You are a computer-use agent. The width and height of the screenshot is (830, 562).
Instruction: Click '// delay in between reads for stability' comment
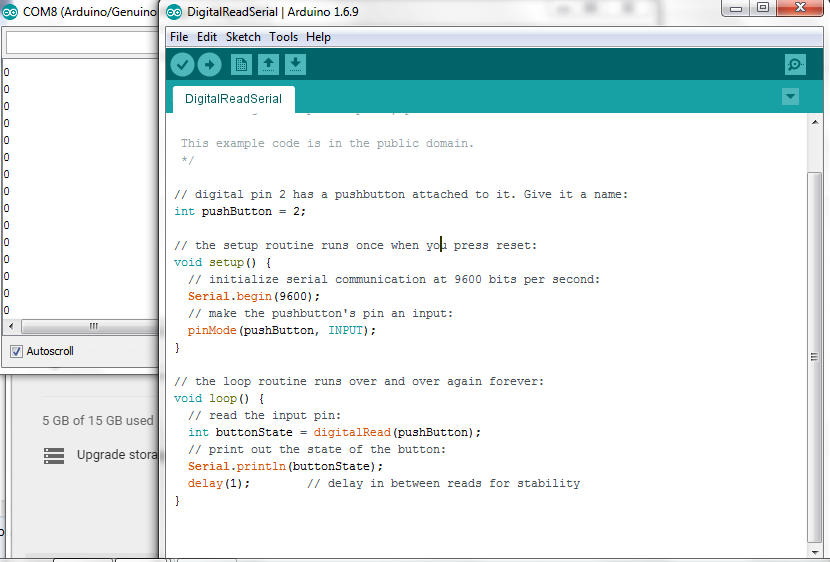point(444,484)
